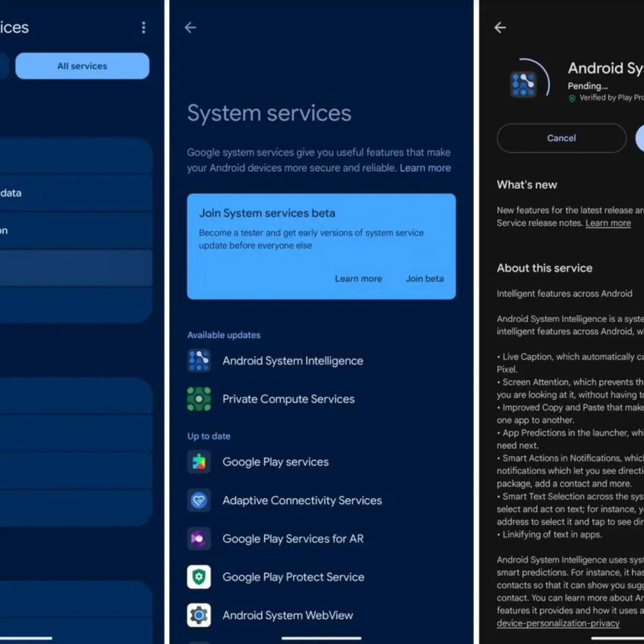Tap the About this service heading
This screenshot has width=644, height=644.
point(545,268)
